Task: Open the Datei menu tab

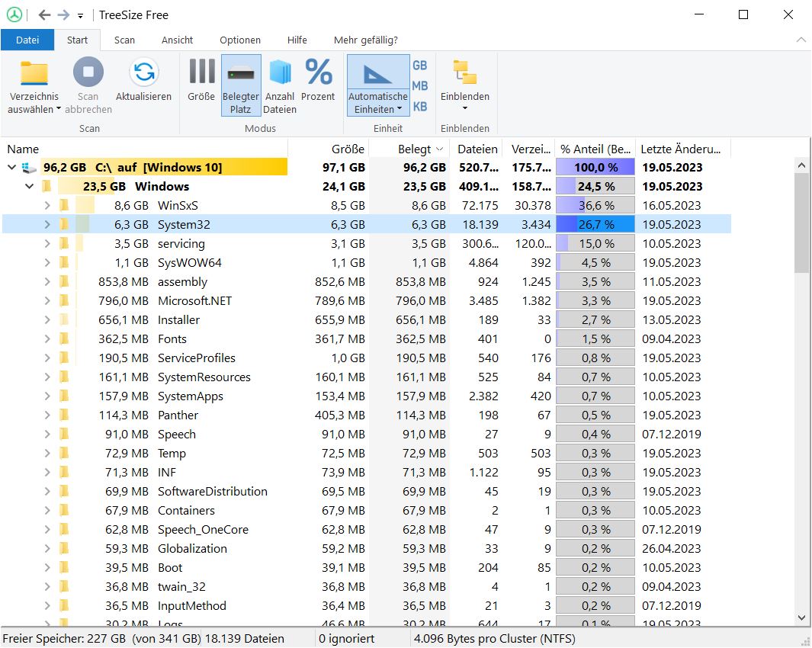Action: coord(27,40)
